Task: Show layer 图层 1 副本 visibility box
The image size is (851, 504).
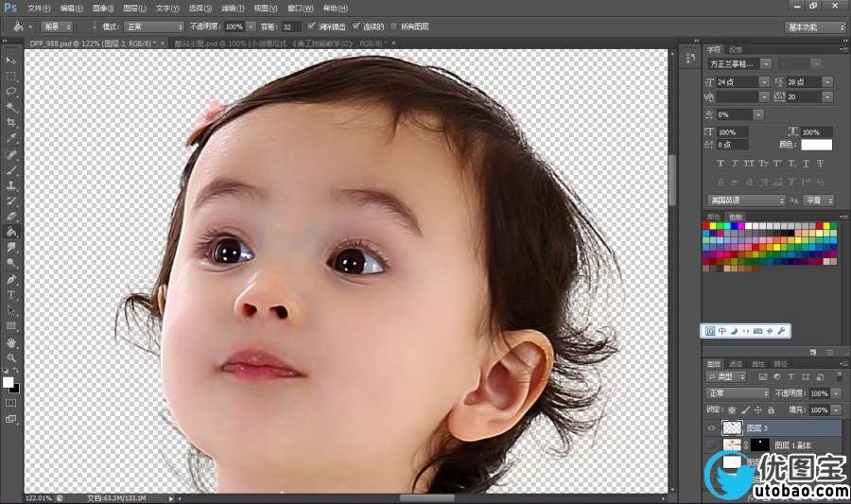Action: coord(711,444)
